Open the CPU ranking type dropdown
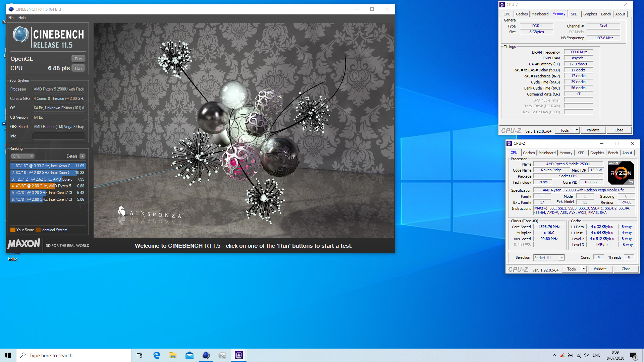The height and width of the screenshot is (362, 644). coord(23,156)
